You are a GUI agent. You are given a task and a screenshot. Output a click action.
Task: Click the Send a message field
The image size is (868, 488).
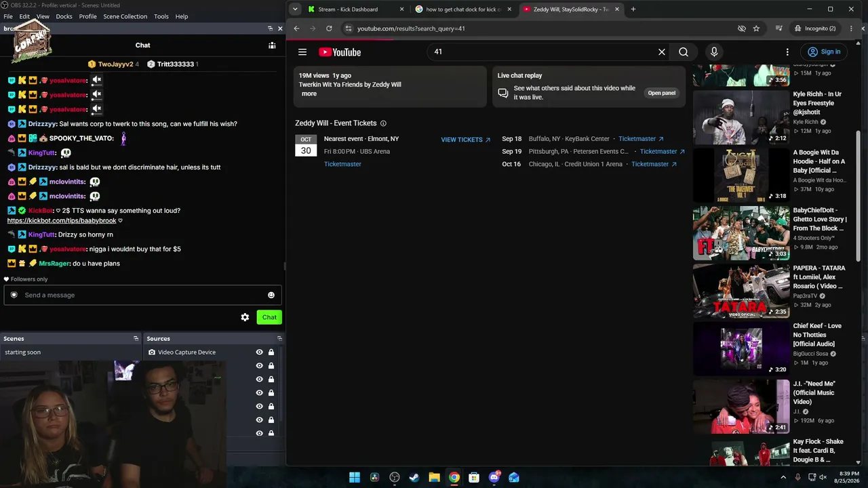pyautogui.click(x=142, y=295)
